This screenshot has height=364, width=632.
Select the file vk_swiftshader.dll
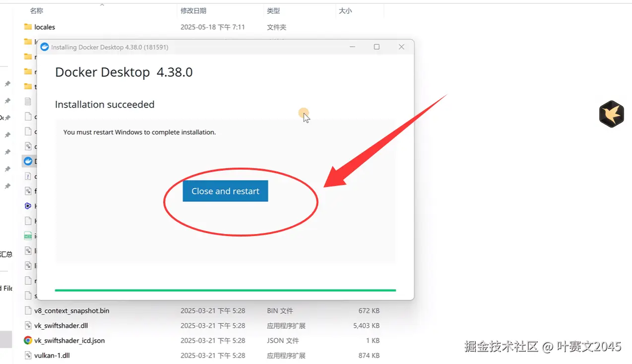coord(61,325)
